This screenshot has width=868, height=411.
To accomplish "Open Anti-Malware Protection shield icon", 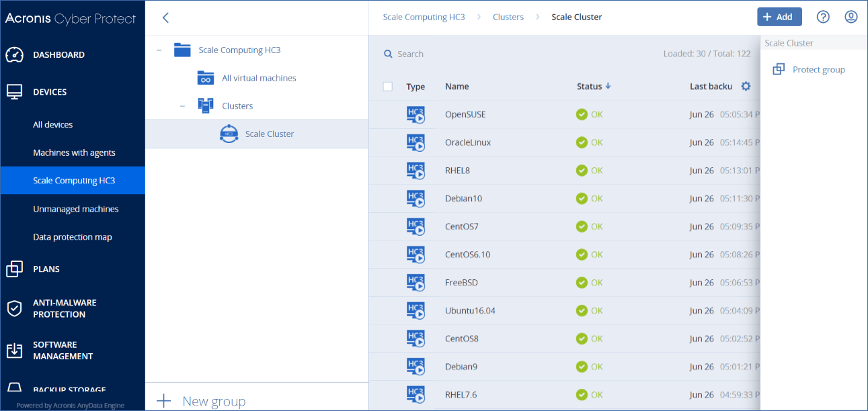I will coord(15,308).
